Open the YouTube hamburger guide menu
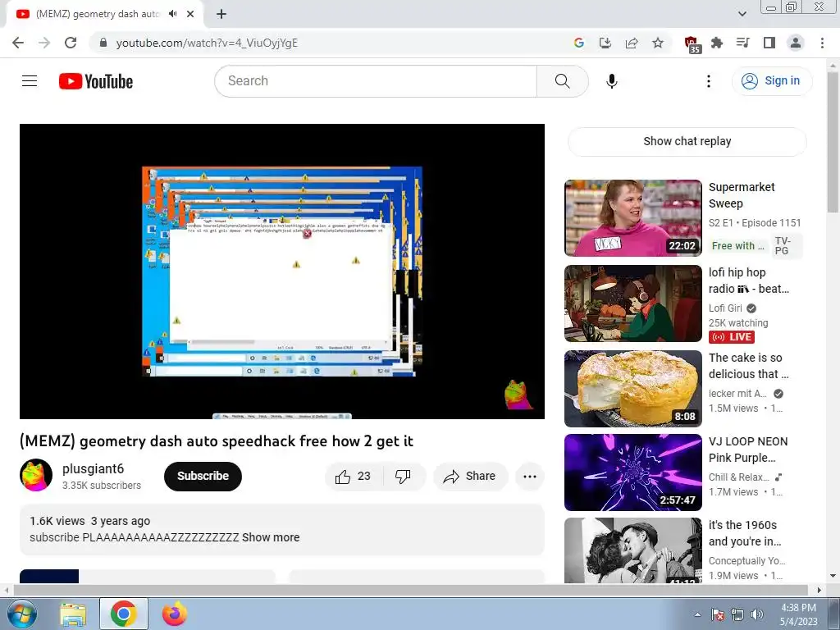Image resolution: width=840 pixels, height=630 pixels. [x=30, y=81]
